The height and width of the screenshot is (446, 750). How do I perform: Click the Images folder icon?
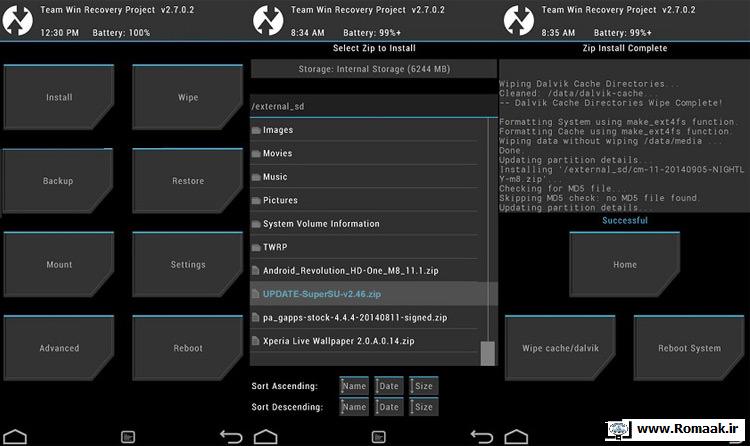(256, 130)
